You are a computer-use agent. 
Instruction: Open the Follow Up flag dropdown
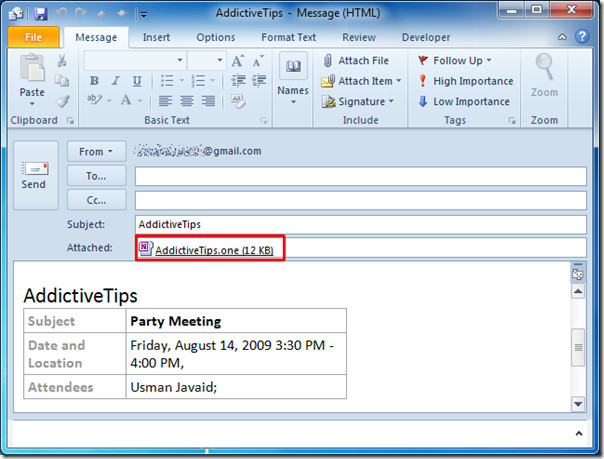(x=455, y=60)
